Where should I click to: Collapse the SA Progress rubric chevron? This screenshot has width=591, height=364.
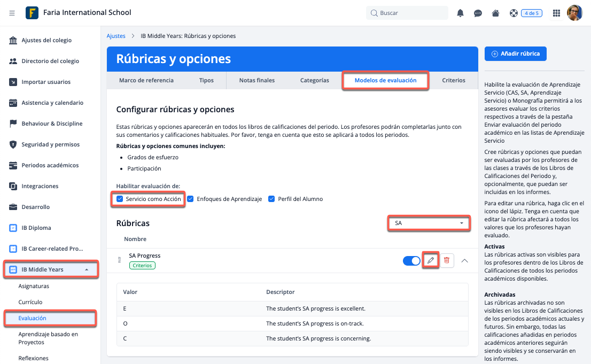464,260
